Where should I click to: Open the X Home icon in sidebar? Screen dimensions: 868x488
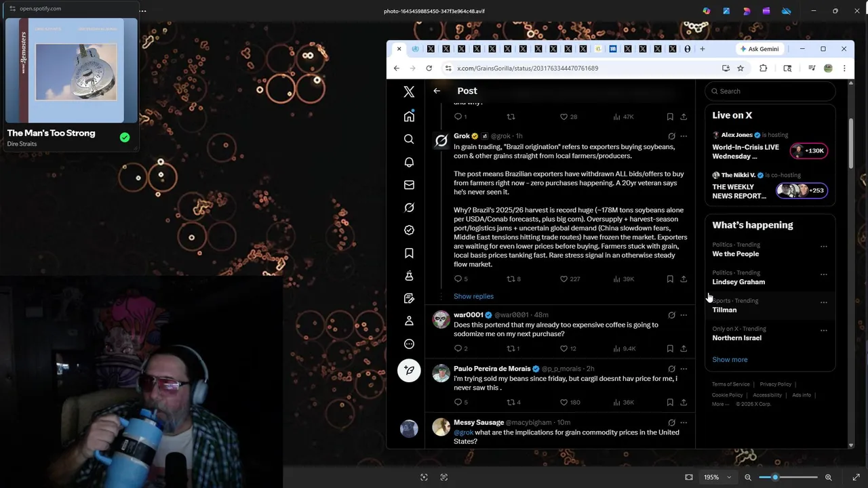[409, 117]
